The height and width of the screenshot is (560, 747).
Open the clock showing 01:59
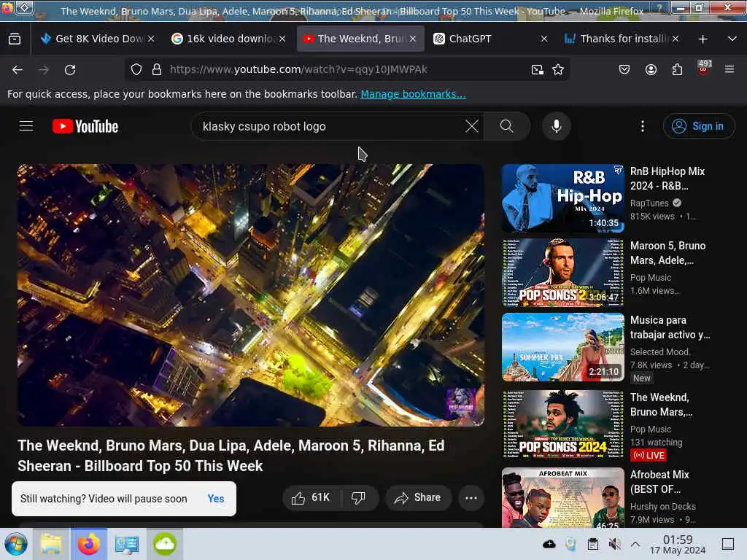pyautogui.click(x=678, y=545)
